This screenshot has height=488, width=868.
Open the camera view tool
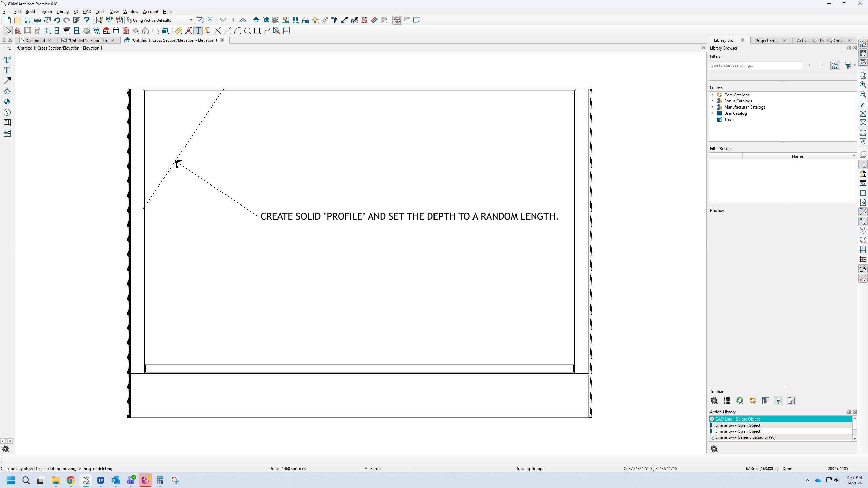coord(266,20)
